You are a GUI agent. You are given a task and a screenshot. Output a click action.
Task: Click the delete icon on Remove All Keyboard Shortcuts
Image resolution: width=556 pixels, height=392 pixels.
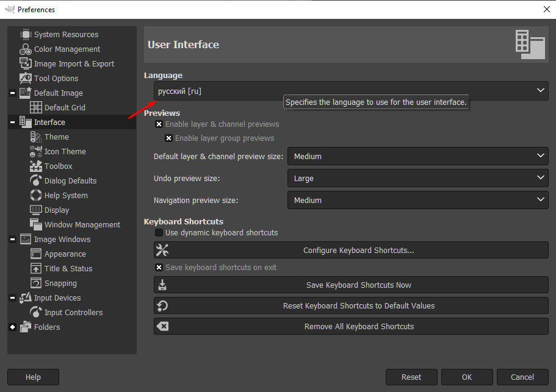162,326
